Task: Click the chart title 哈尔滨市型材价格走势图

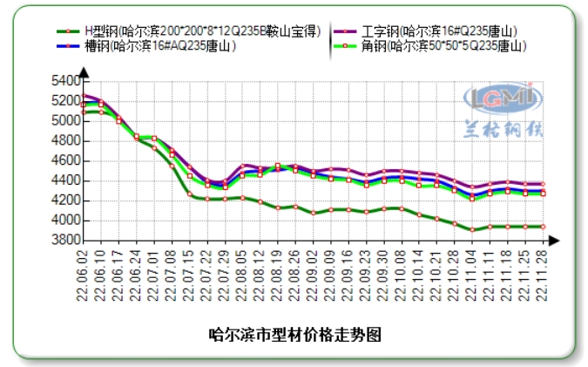Action: pyautogui.click(x=297, y=334)
